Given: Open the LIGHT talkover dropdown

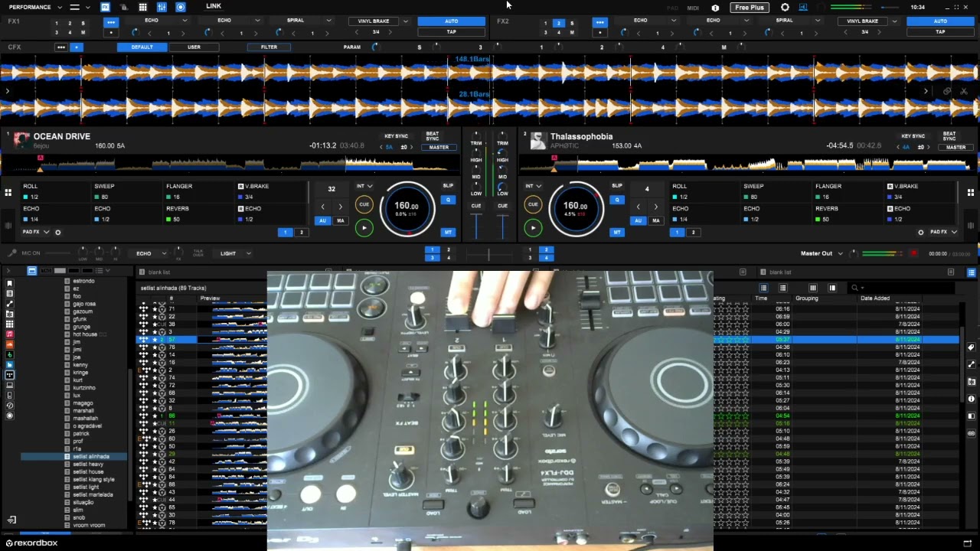Looking at the screenshot, I should tap(236, 253).
